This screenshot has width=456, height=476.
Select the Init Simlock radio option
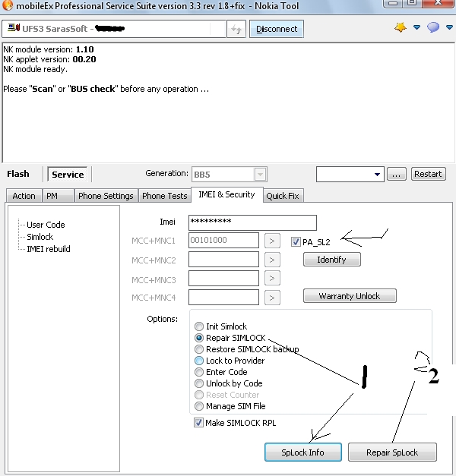[x=199, y=326]
